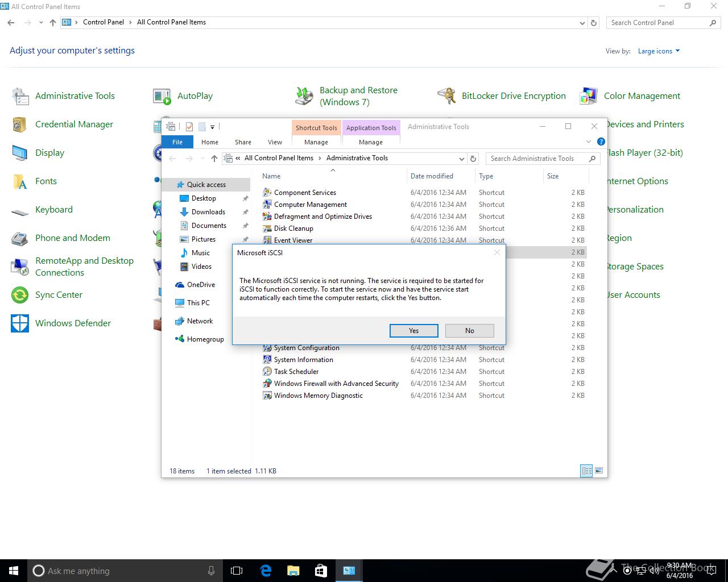
Task: Open the Administrative Tools icon in Control Panel
Action: click(20, 96)
